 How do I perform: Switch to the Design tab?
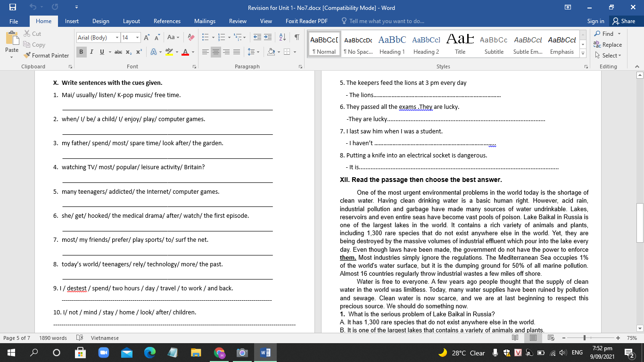click(101, 21)
